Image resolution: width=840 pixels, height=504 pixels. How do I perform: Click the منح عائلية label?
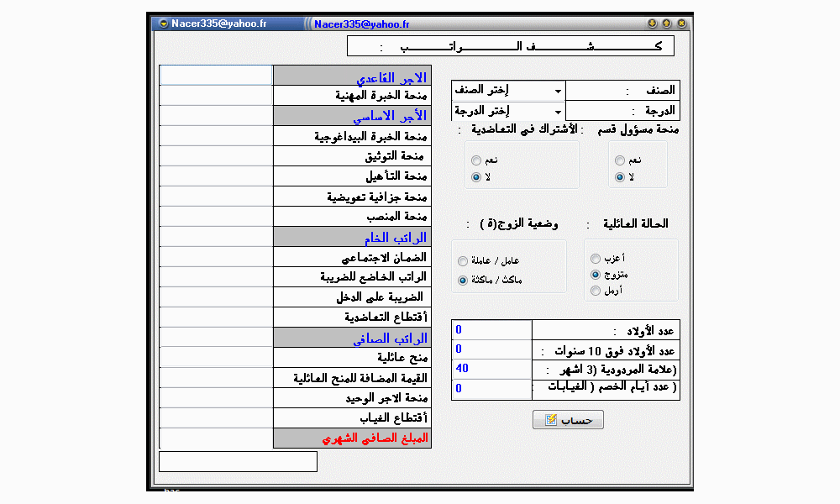(x=402, y=357)
